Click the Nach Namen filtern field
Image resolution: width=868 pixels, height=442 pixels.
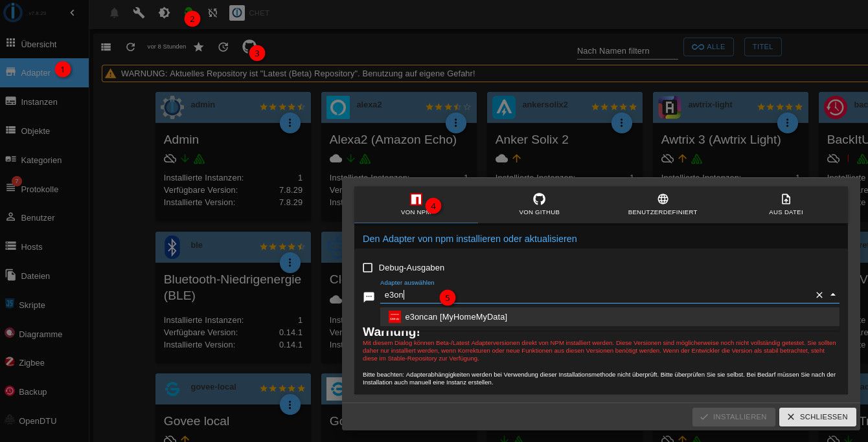pyautogui.click(x=627, y=50)
